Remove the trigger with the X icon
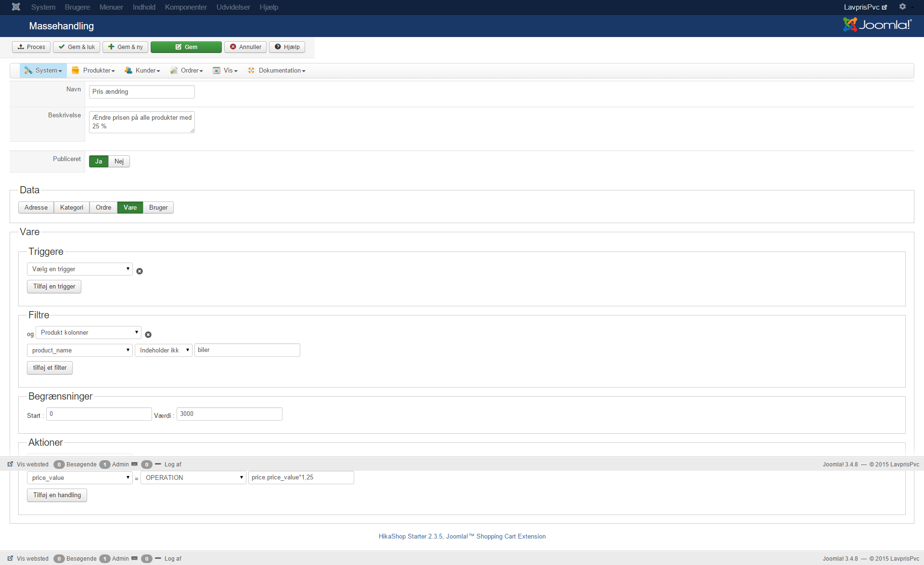Screen dimensions: 924x565 pyautogui.click(x=140, y=271)
